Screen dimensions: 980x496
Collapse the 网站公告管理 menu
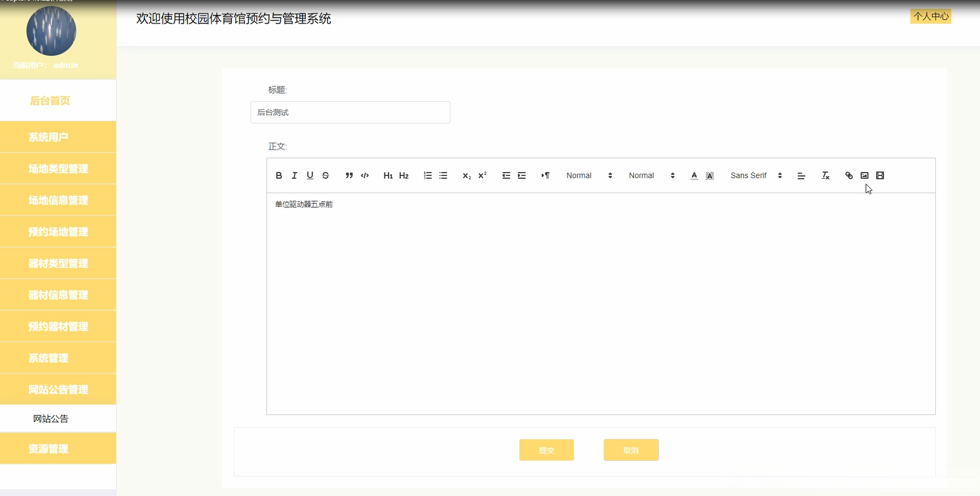pyautogui.click(x=58, y=389)
